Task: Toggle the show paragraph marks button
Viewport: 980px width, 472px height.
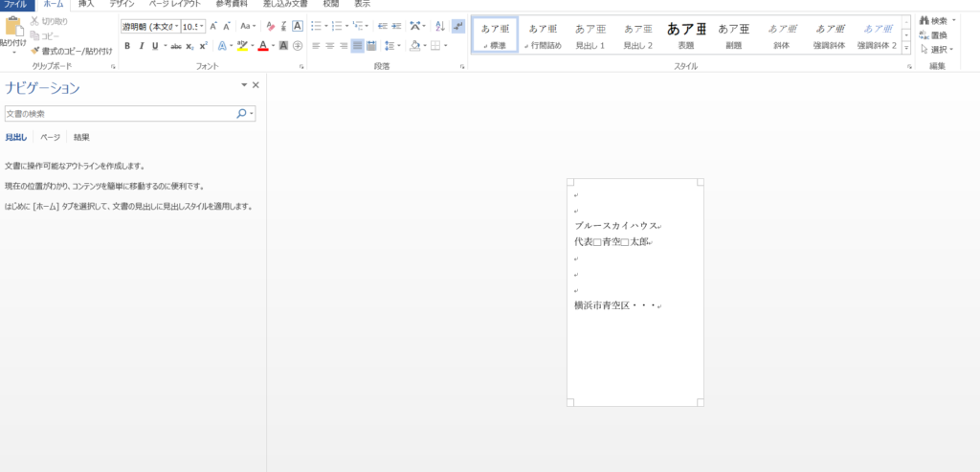Action: (458, 26)
